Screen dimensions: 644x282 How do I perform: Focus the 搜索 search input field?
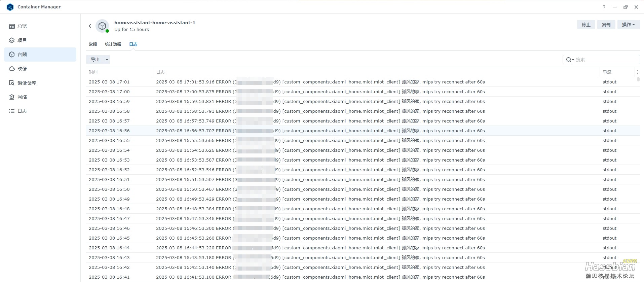(601, 60)
